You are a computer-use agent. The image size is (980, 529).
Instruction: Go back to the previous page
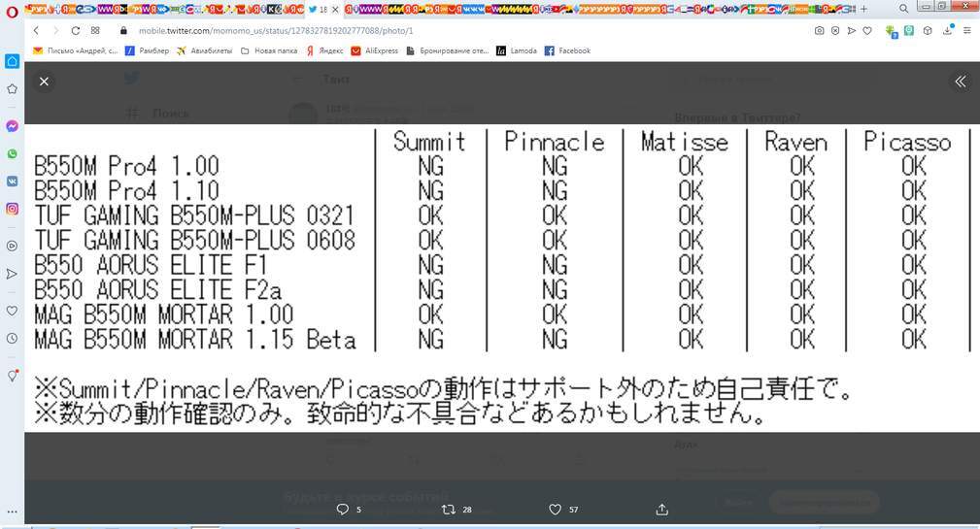pyautogui.click(x=36, y=31)
